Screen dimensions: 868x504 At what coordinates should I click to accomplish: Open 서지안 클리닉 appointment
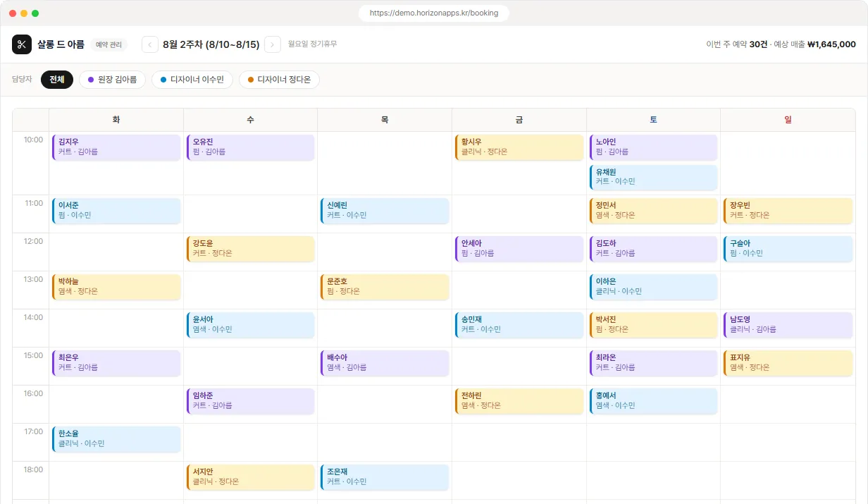(x=250, y=477)
